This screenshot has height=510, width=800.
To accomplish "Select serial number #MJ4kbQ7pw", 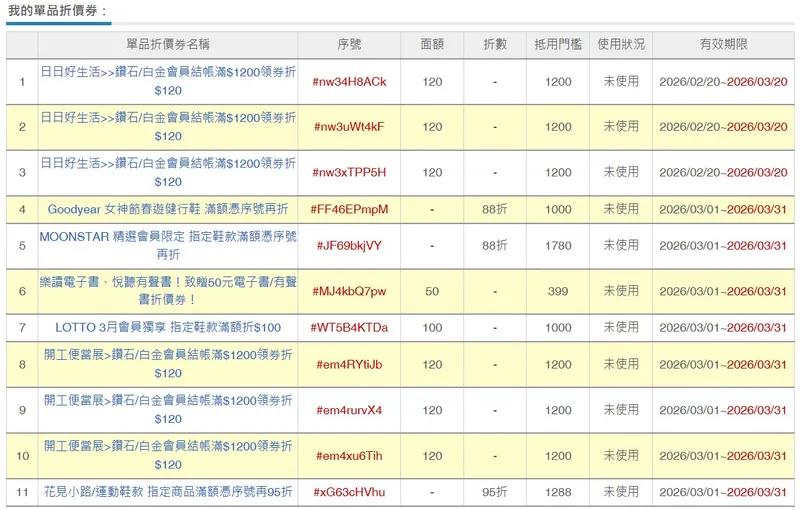I will pos(349,291).
